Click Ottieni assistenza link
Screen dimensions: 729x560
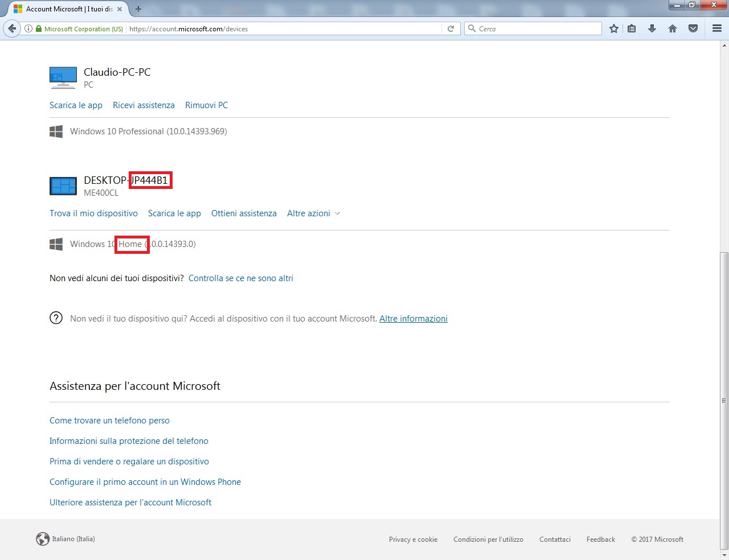[244, 213]
